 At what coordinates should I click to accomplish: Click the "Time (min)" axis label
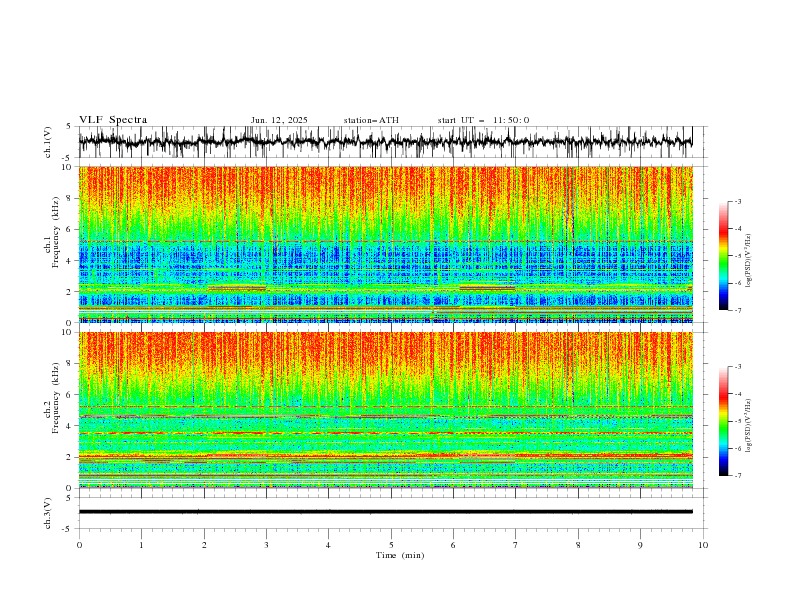400,555
